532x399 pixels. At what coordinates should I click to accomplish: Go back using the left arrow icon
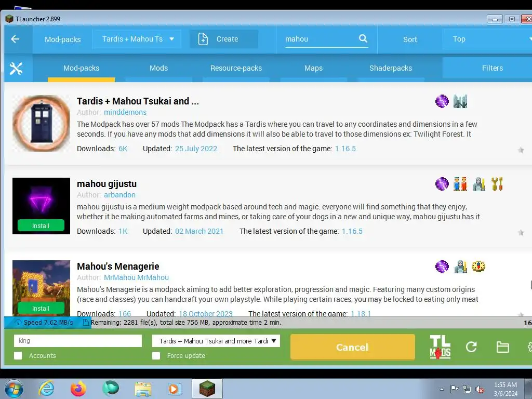click(15, 39)
